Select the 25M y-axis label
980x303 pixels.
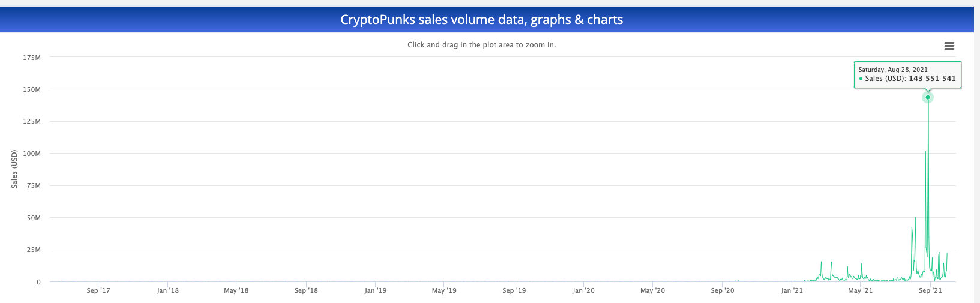pos(34,250)
